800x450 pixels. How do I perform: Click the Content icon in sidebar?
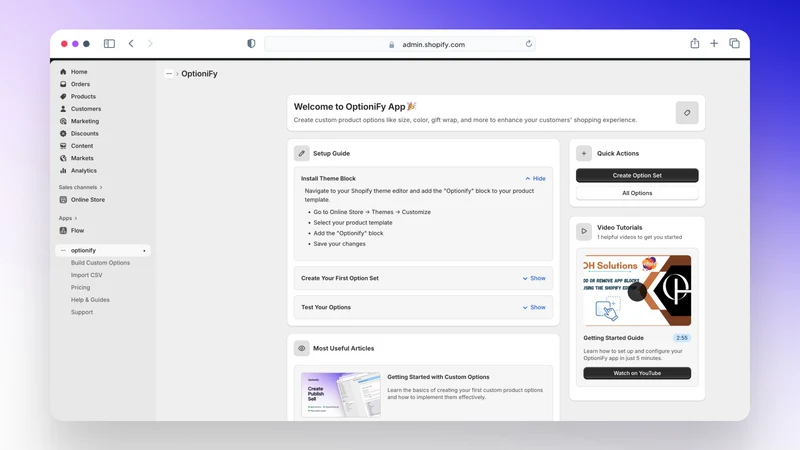63,146
